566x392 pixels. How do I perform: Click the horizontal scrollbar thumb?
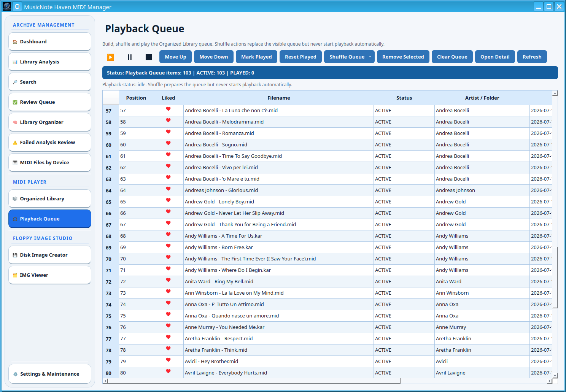point(254,381)
